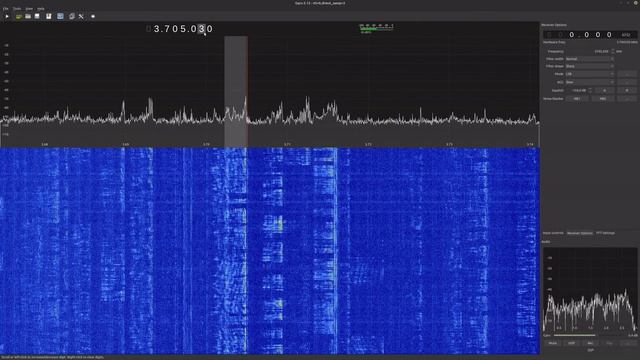640x360 pixels.
Task: Open AGC options button beside AGC dropdown
Action: 627,82
